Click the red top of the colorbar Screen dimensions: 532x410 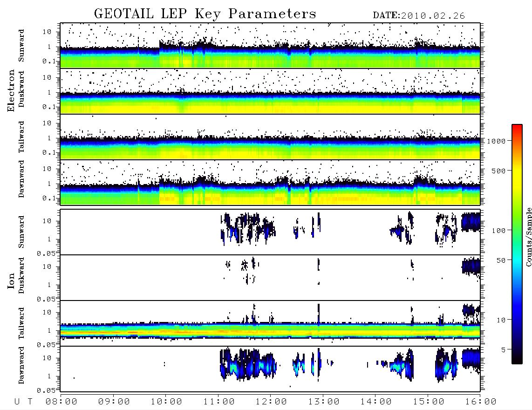point(517,128)
